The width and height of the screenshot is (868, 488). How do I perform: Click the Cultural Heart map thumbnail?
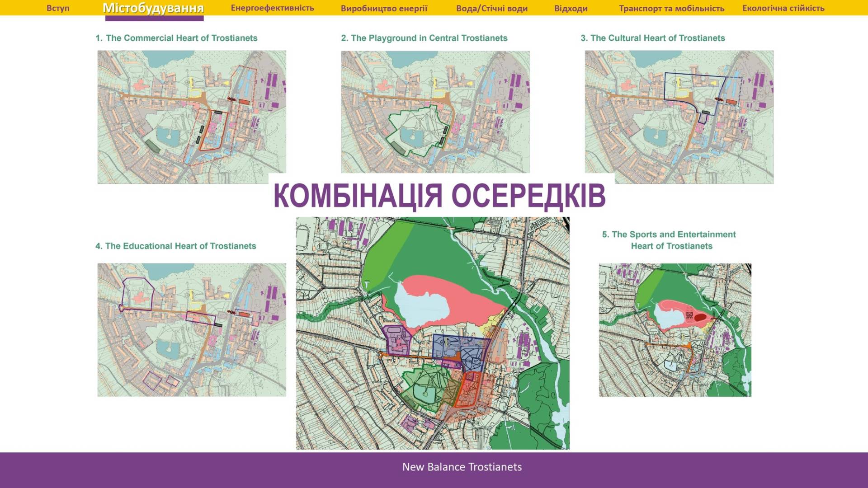(x=679, y=117)
